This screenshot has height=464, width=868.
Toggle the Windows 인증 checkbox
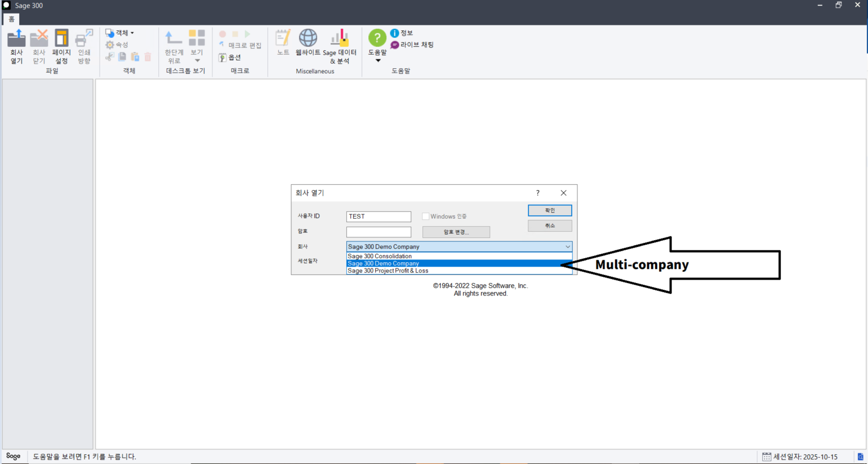(426, 216)
